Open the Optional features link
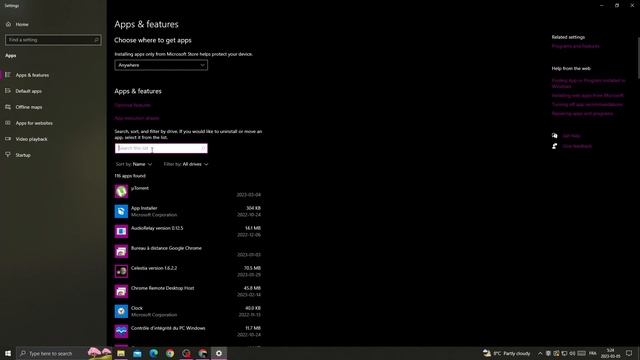Viewport: 640px width, 360px height. point(132,105)
